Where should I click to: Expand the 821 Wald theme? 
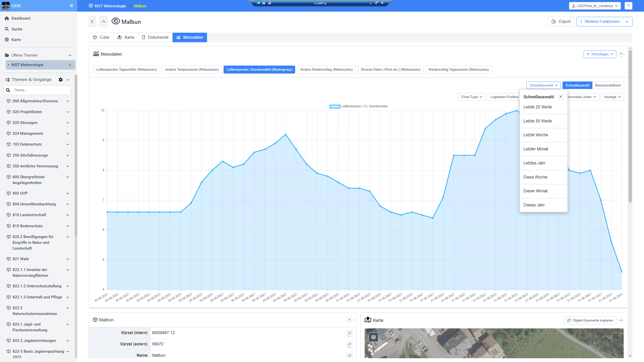point(68,259)
